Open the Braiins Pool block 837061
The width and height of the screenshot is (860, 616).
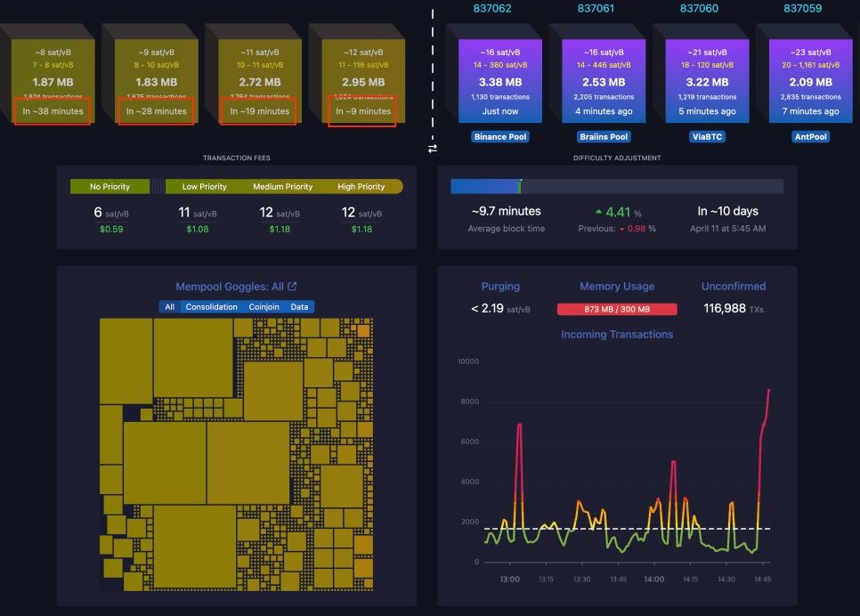tap(604, 81)
